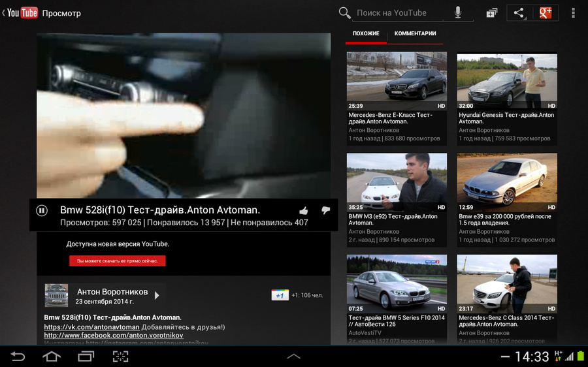
Task: Tap the recent apps navigation icon
Action: [86, 356]
